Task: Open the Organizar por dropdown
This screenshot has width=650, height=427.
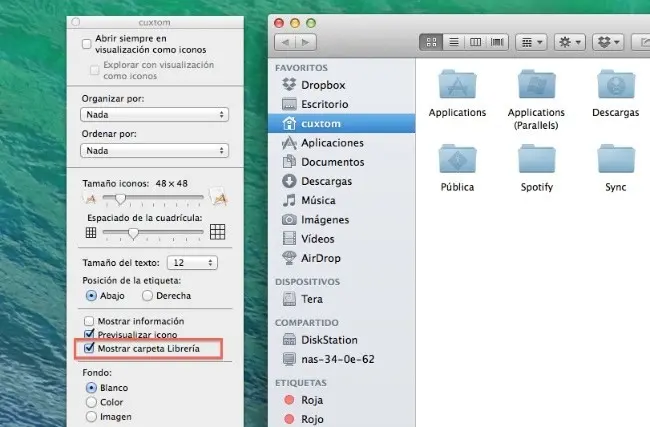Action: point(154,115)
